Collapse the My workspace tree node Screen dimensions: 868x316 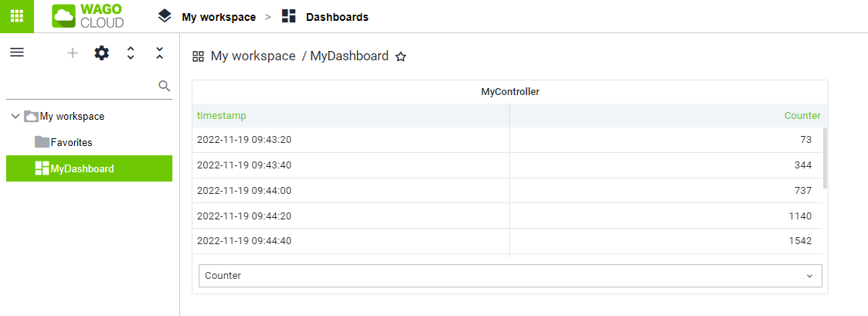click(x=15, y=117)
